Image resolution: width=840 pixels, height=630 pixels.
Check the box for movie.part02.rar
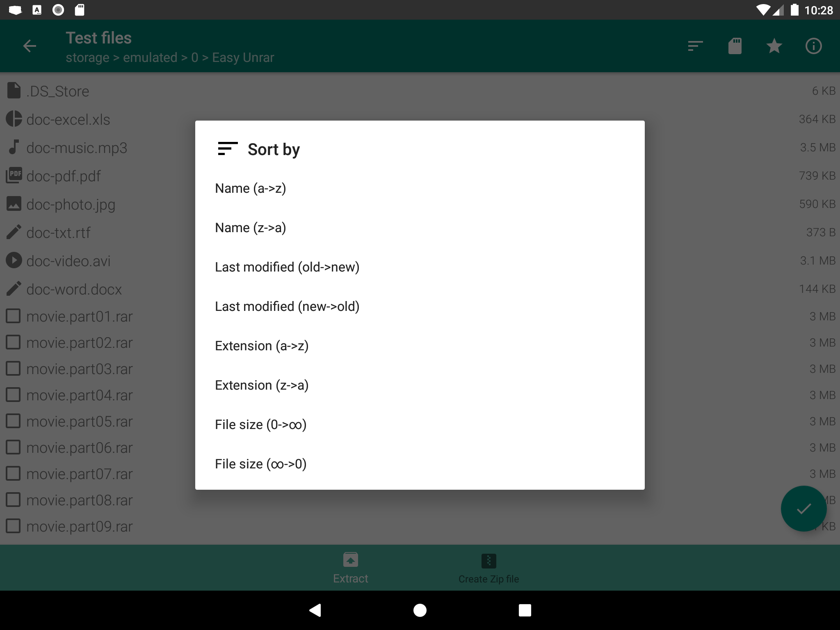[14, 342]
